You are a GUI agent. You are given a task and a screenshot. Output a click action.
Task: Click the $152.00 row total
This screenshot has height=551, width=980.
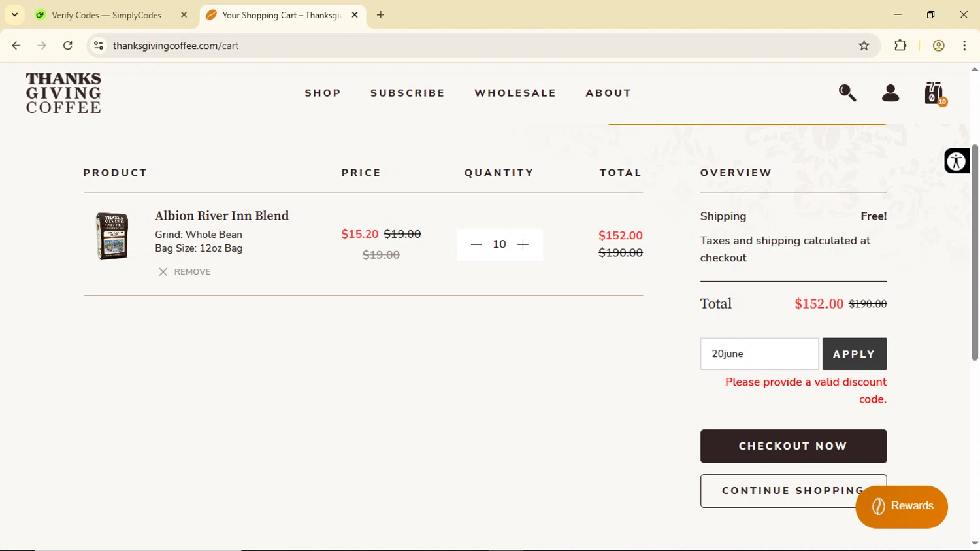pos(621,235)
